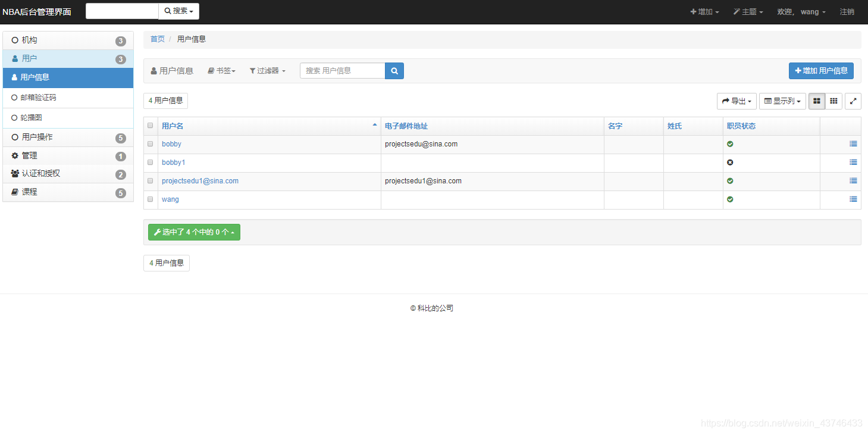The height and width of the screenshot is (434, 868).
Task: Click green check status for bobby
Action: pos(730,144)
